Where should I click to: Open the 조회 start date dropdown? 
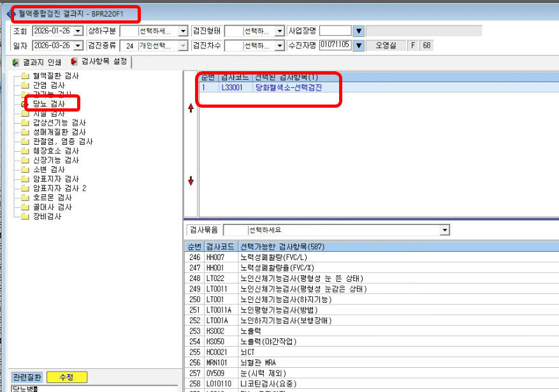pos(78,31)
